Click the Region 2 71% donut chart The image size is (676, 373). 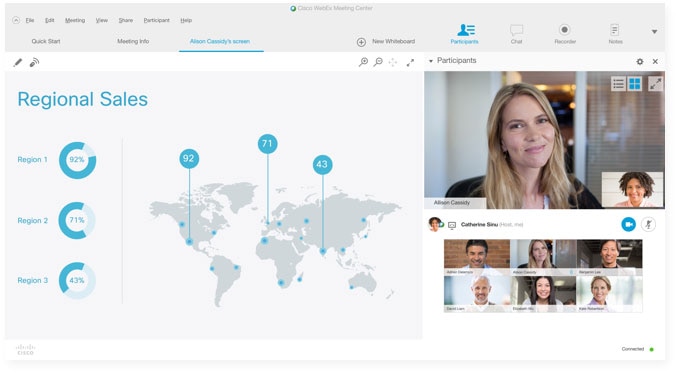(x=77, y=220)
